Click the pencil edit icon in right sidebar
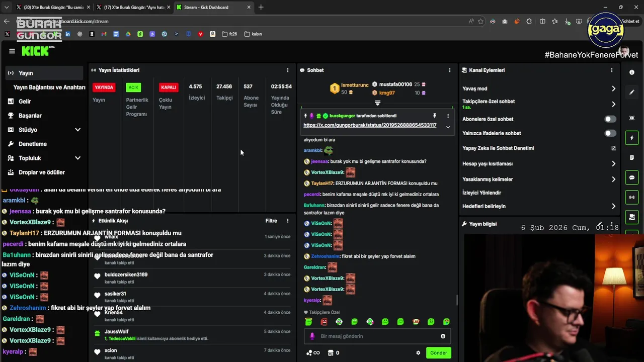 tap(632, 93)
